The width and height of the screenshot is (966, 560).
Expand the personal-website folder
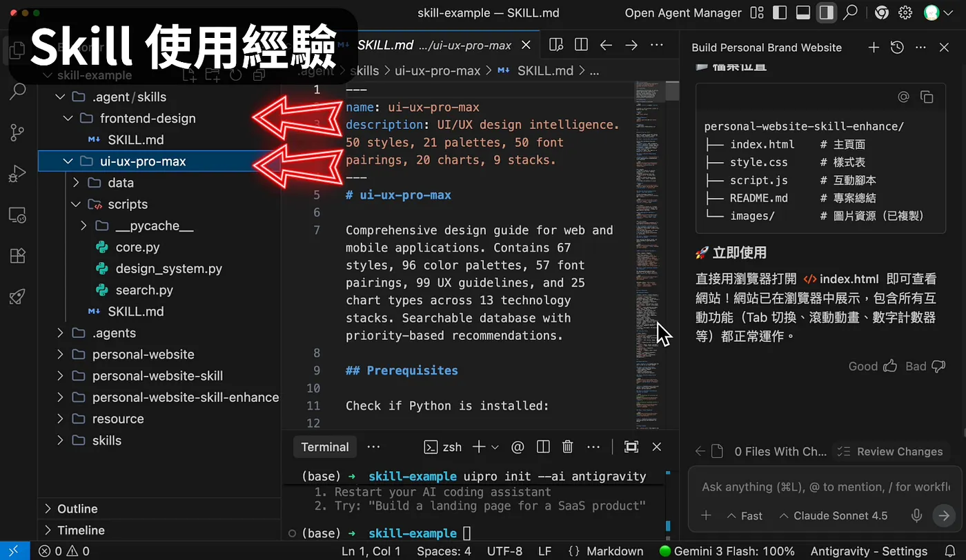[60, 354]
